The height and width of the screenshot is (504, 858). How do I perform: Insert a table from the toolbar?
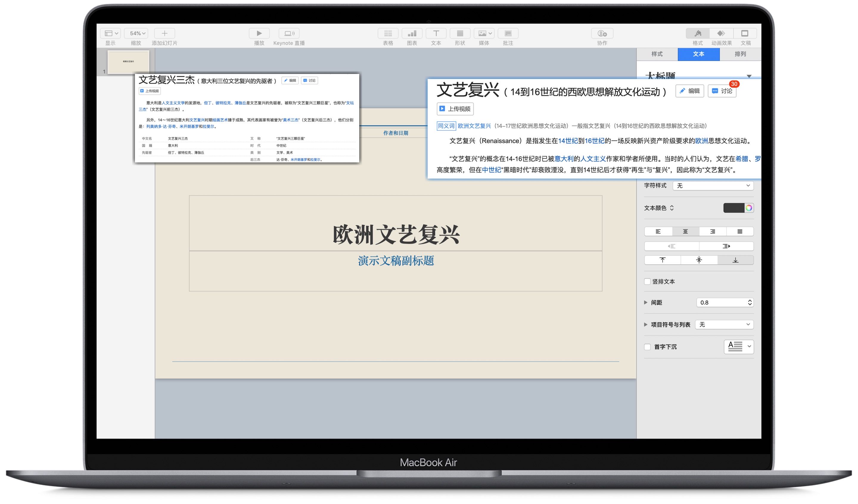coord(388,33)
